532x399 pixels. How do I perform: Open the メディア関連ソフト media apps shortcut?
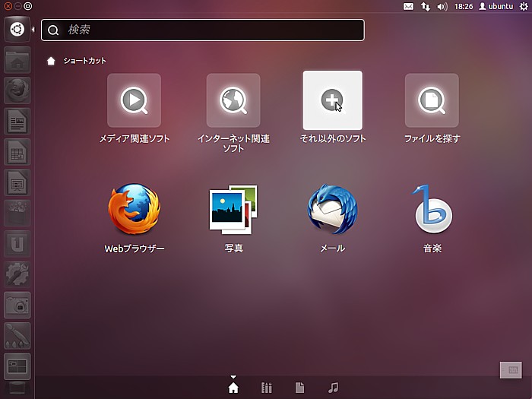pos(134,100)
